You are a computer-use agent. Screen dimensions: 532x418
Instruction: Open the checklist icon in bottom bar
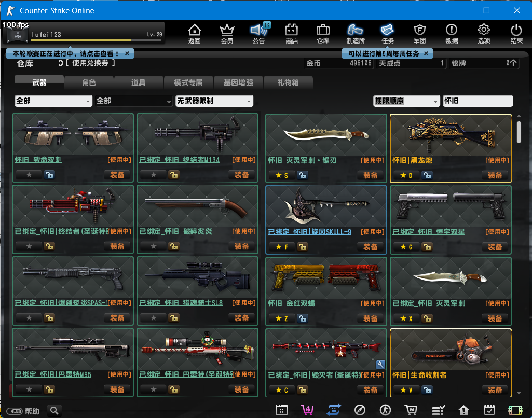click(438, 410)
